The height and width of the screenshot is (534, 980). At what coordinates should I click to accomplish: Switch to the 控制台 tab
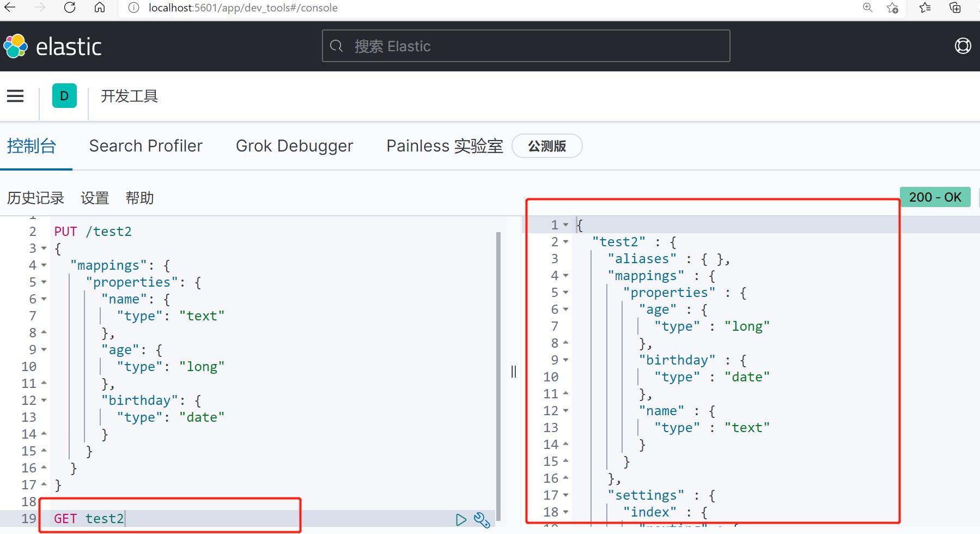tap(32, 146)
